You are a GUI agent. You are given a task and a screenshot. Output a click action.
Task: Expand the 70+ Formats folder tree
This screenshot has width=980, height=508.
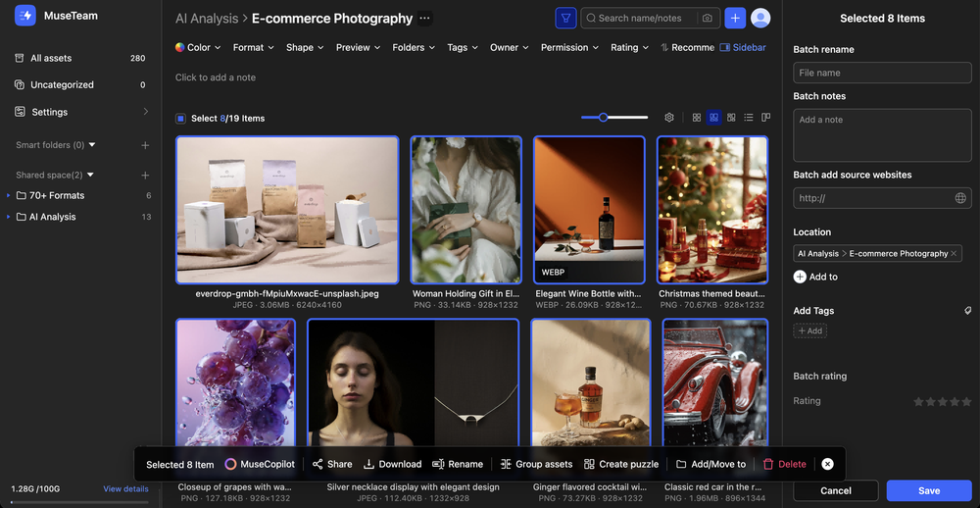click(x=9, y=195)
